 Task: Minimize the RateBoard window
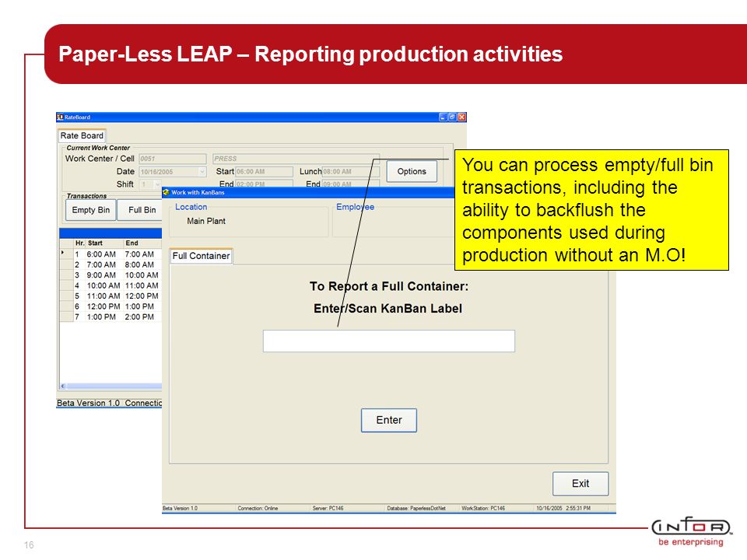443,117
